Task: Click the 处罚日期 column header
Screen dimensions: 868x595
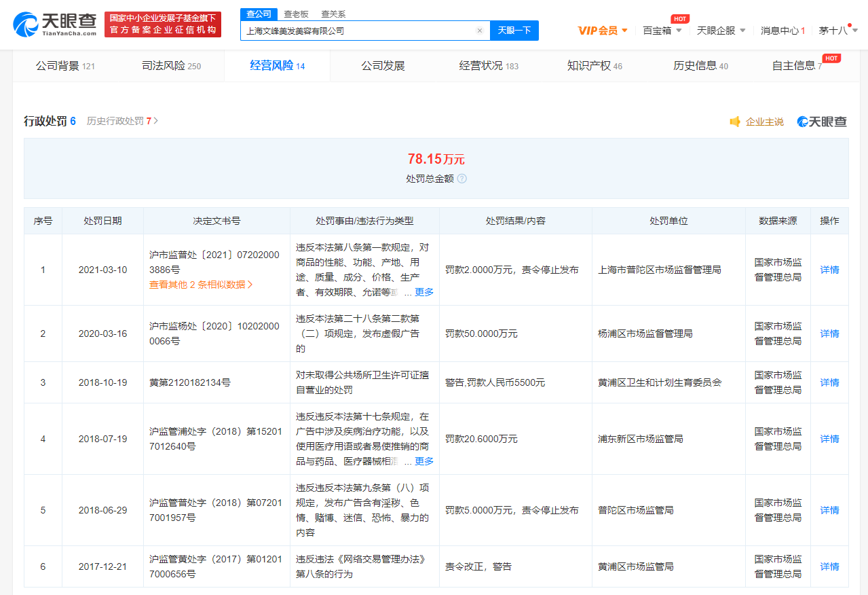Action: click(x=102, y=221)
